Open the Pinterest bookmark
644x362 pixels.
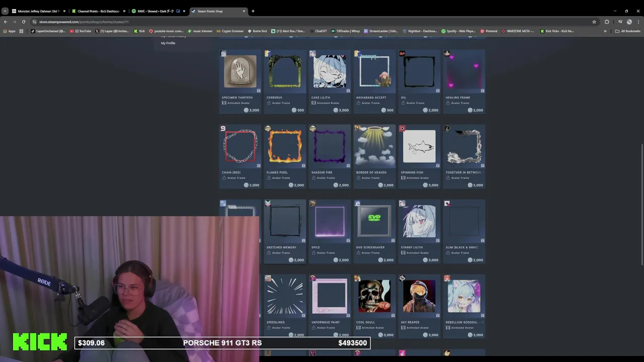tap(489, 31)
